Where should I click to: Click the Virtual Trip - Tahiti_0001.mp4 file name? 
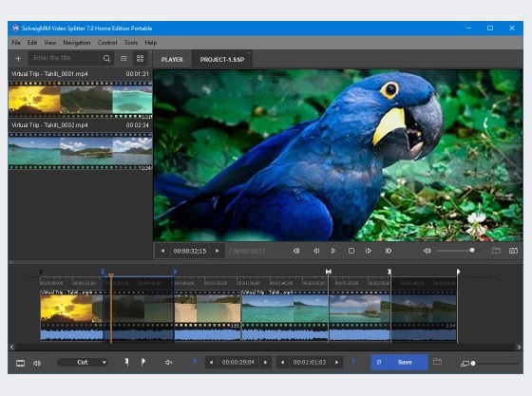click(49, 74)
